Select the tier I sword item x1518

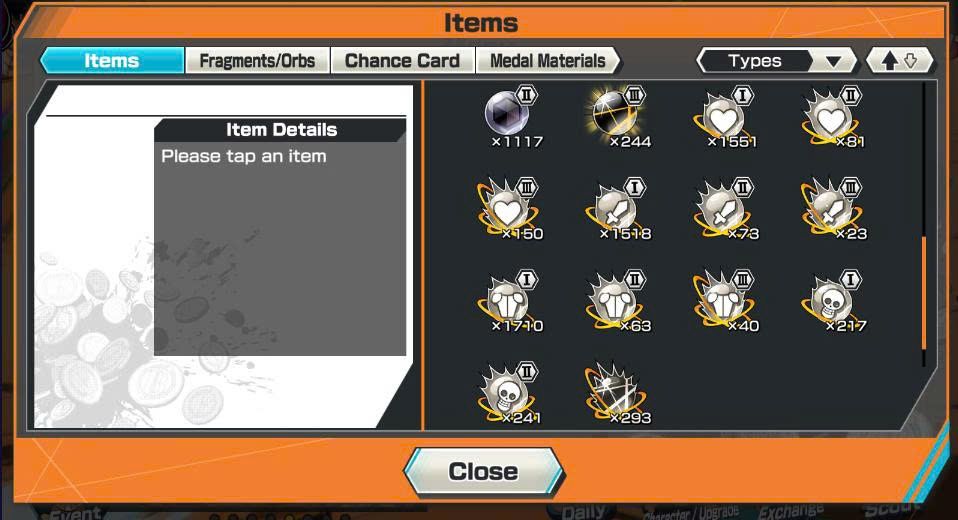[618, 209]
